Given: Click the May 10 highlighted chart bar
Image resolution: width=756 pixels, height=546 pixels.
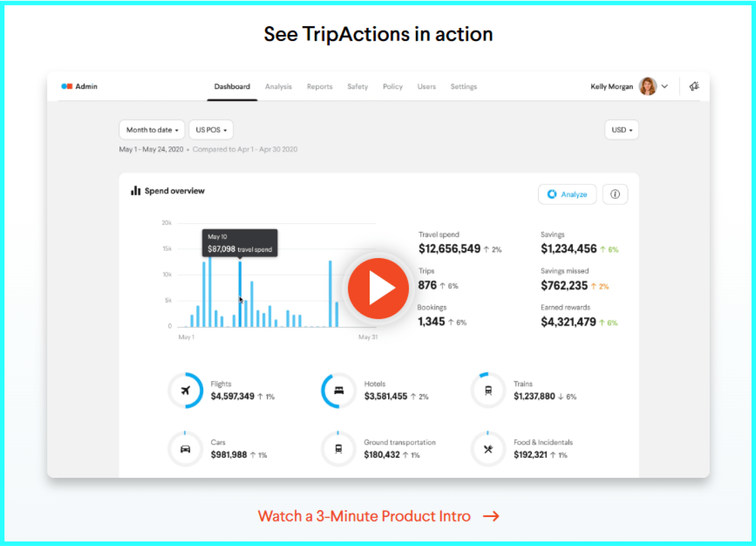Looking at the screenshot, I should [x=240, y=294].
